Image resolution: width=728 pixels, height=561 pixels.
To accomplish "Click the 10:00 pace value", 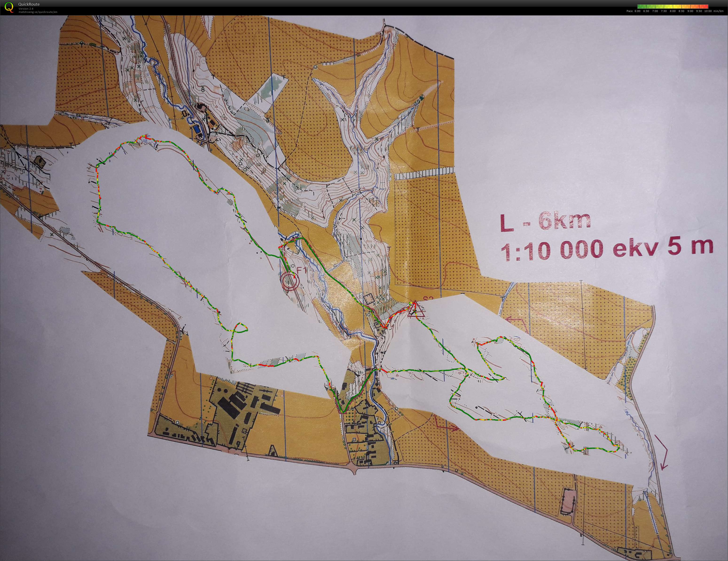I will pos(708,11).
